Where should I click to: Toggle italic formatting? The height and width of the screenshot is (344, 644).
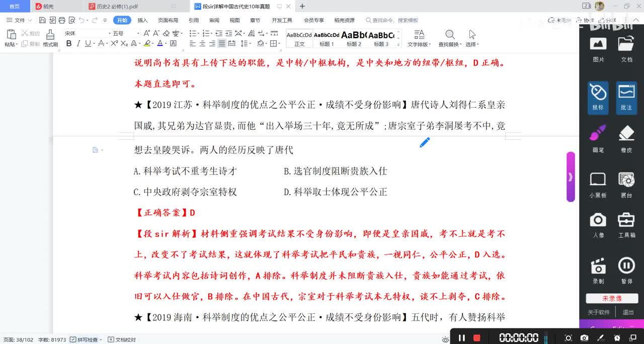point(78,44)
